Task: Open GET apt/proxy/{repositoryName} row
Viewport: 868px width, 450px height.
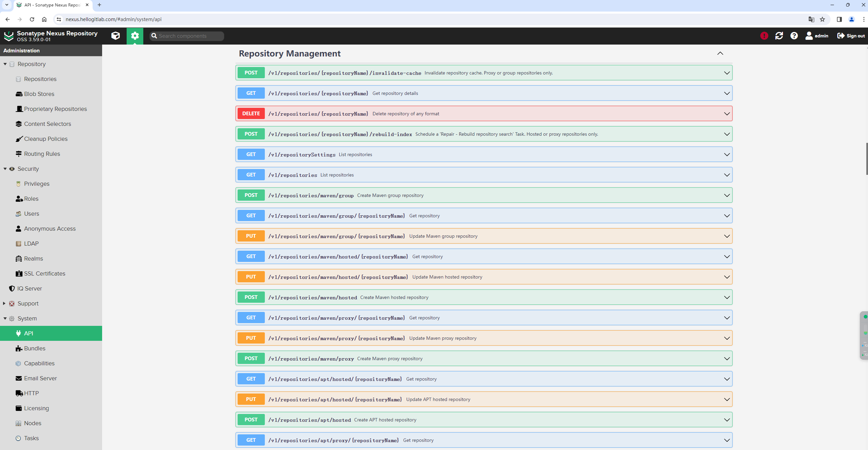Action: 484,440
